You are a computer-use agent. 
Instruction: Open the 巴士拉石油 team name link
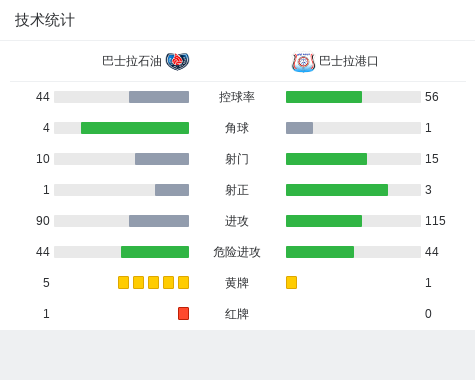pos(132,61)
